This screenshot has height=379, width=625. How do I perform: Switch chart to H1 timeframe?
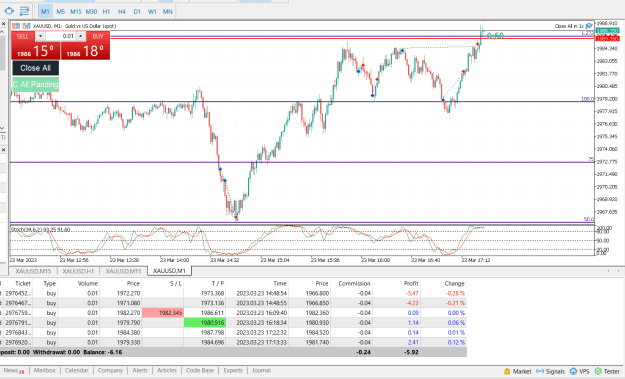coord(106,12)
